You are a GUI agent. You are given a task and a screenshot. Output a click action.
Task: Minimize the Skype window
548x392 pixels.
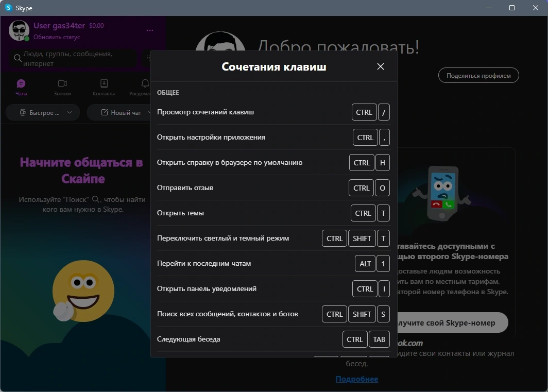[489, 8]
